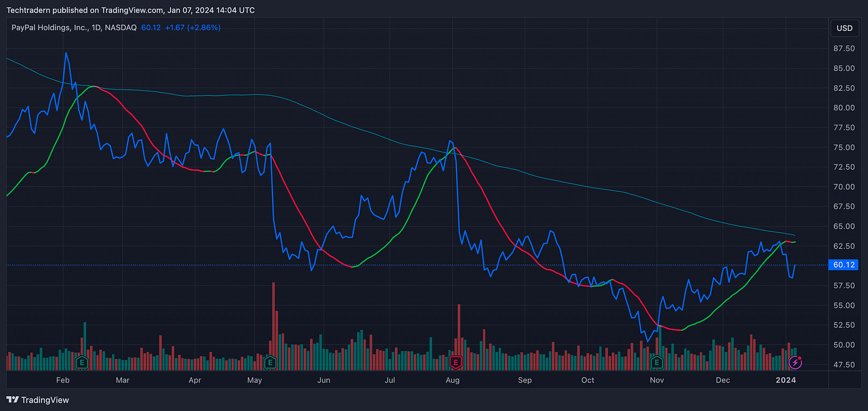This screenshot has height=411, width=868.
Task: Click the green earnings E marker for February
Action: click(x=81, y=362)
